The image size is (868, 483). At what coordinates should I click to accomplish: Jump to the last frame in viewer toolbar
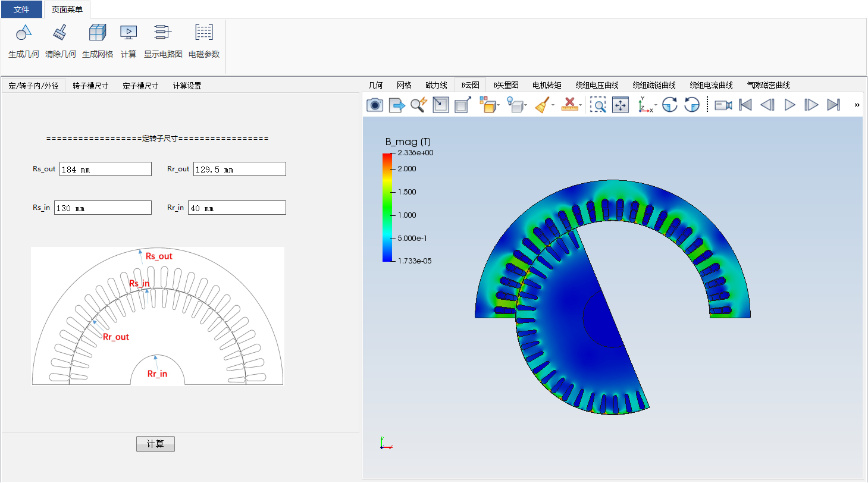[x=833, y=105]
